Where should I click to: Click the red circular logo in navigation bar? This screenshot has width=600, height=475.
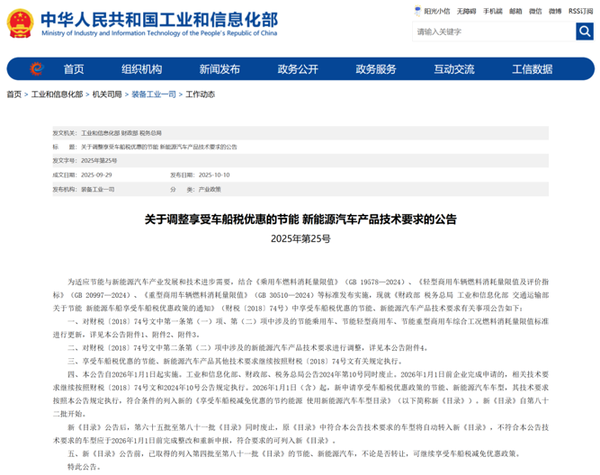click(x=37, y=69)
